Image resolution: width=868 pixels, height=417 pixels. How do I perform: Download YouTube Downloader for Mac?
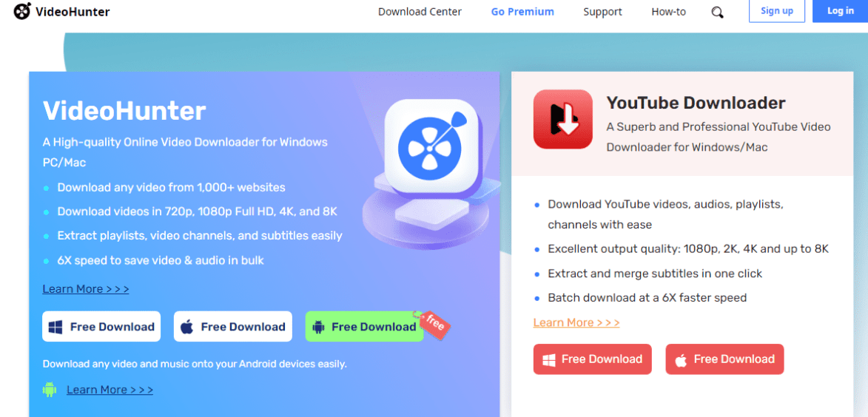click(724, 359)
